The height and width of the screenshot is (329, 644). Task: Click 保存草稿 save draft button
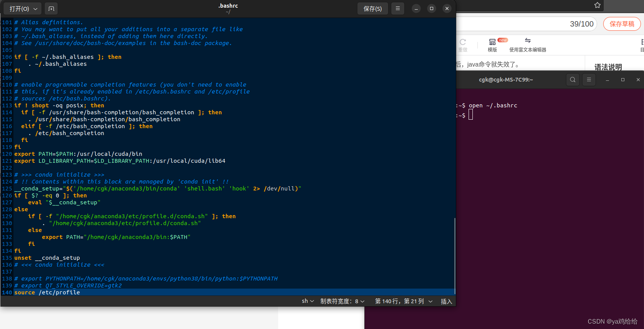(622, 24)
